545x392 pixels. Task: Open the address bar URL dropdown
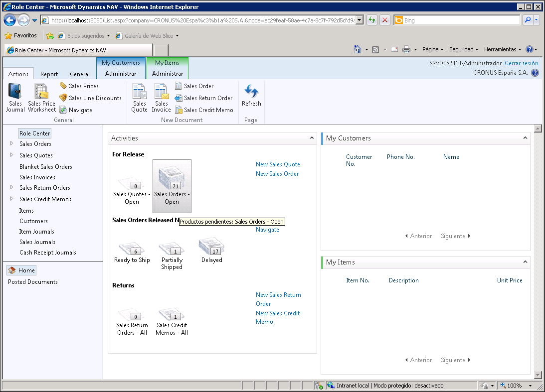click(x=360, y=20)
